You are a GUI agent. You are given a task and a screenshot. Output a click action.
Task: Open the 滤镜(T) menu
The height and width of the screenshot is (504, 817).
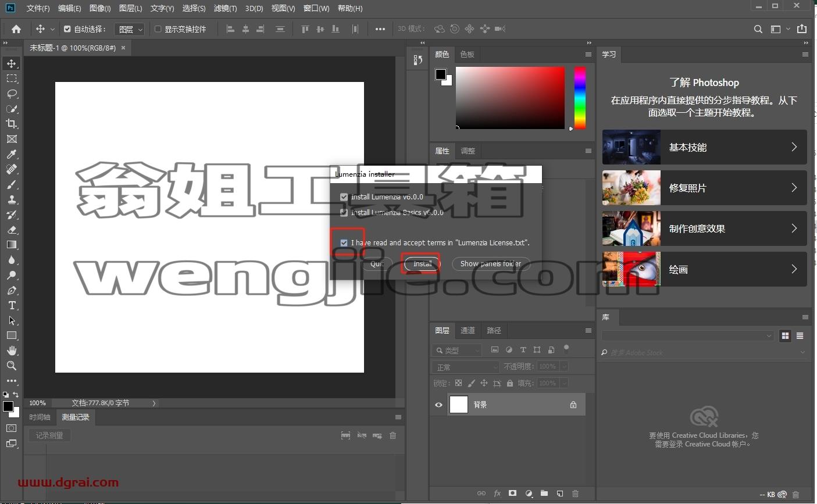225,8
